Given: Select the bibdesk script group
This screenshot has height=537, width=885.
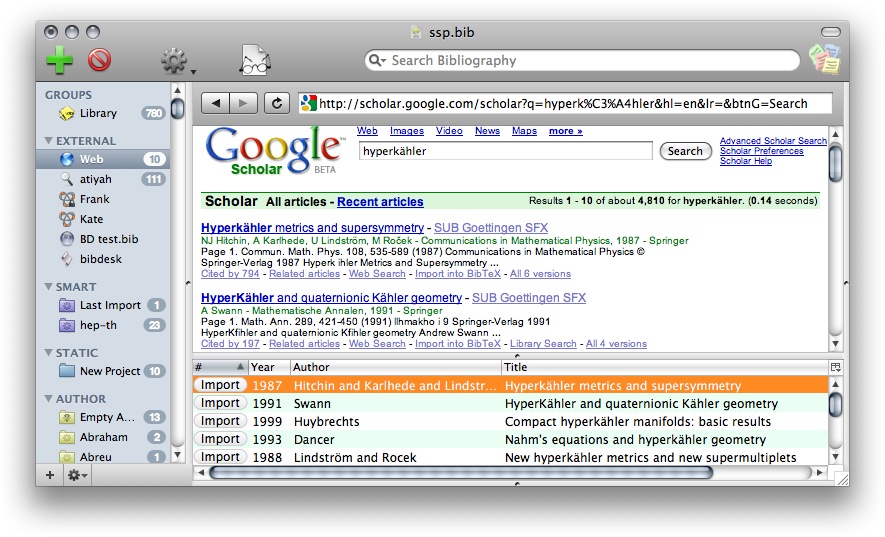Looking at the screenshot, I should [x=103, y=259].
